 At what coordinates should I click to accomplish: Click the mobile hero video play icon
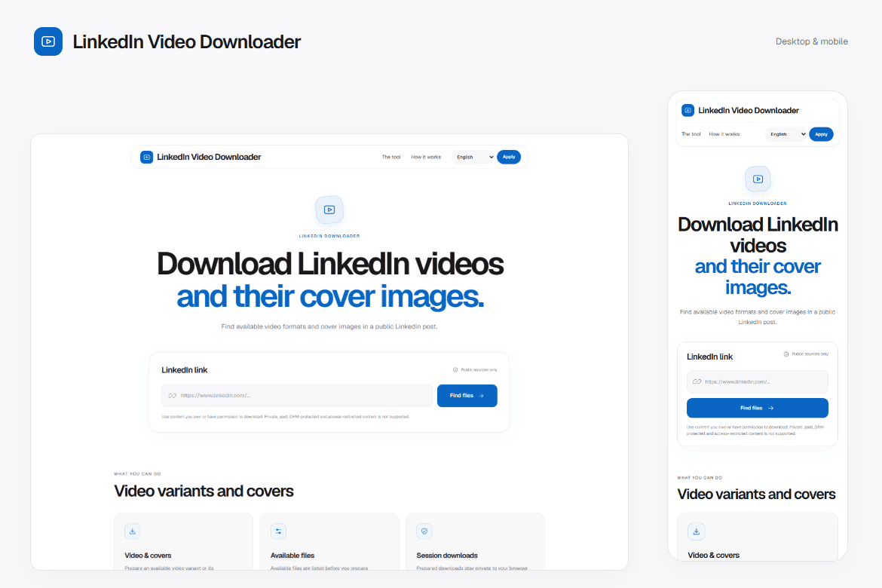758,179
